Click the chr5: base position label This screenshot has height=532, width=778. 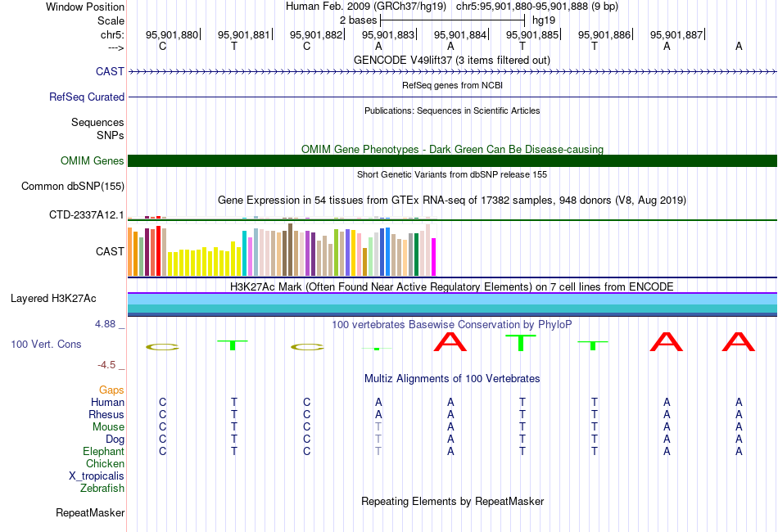click(x=112, y=34)
